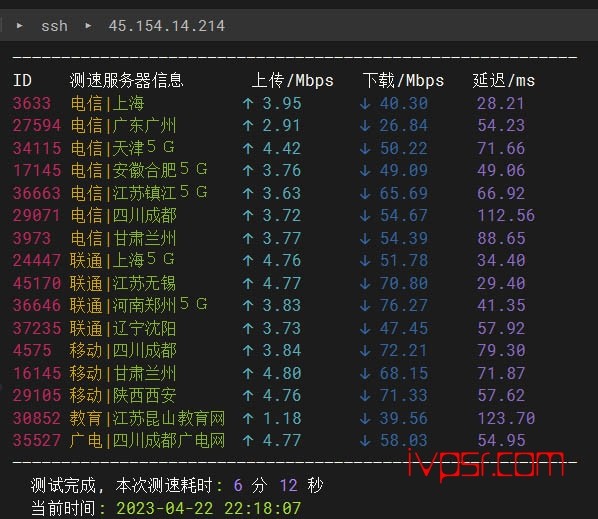Click the 广电|四川成都广电网 server name
Image resolution: width=598 pixels, height=519 pixels.
(147, 440)
